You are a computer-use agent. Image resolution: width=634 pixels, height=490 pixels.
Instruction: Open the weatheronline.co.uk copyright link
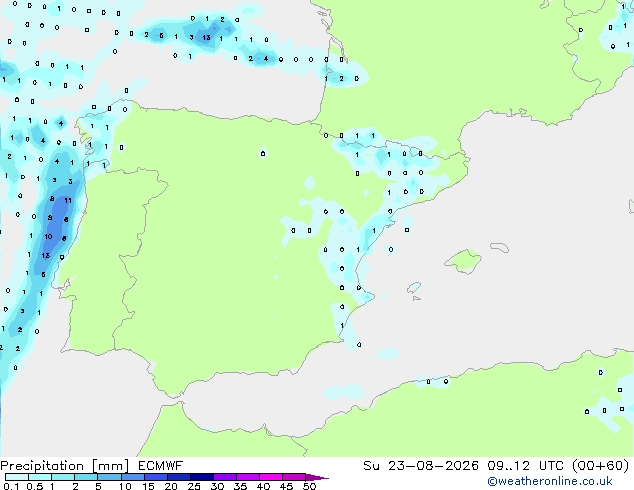point(550,481)
